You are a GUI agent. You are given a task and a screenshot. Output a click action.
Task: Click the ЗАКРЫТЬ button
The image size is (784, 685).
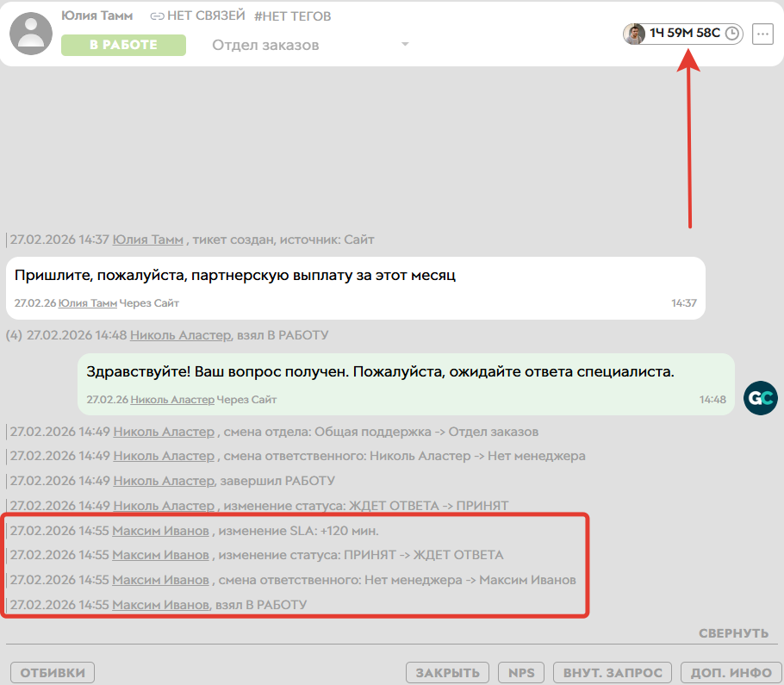[447, 673]
